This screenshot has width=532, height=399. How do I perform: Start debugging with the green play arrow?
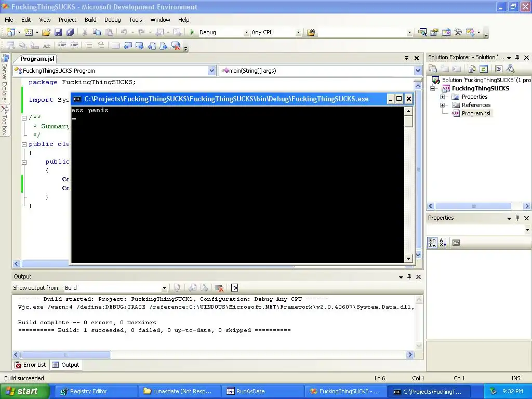coord(192,32)
